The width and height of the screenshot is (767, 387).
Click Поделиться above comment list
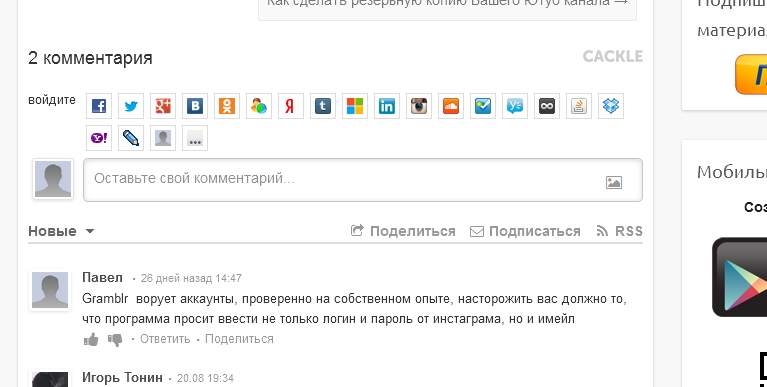tap(403, 231)
